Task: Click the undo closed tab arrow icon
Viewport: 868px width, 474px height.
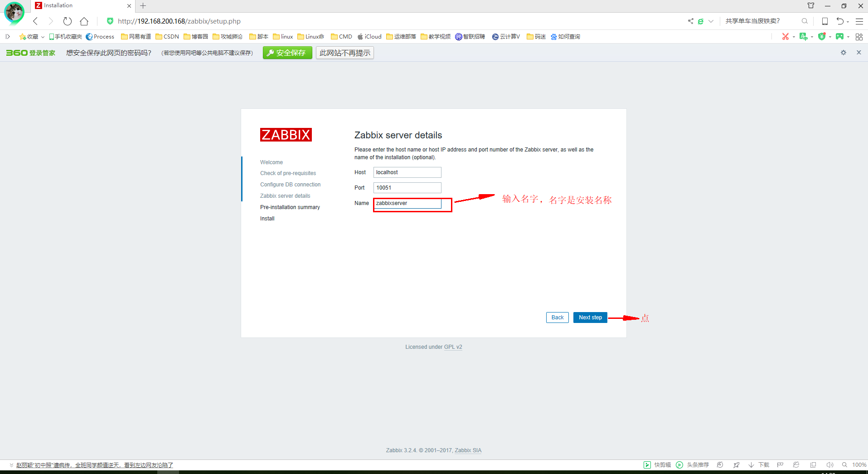Action: pos(840,21)
